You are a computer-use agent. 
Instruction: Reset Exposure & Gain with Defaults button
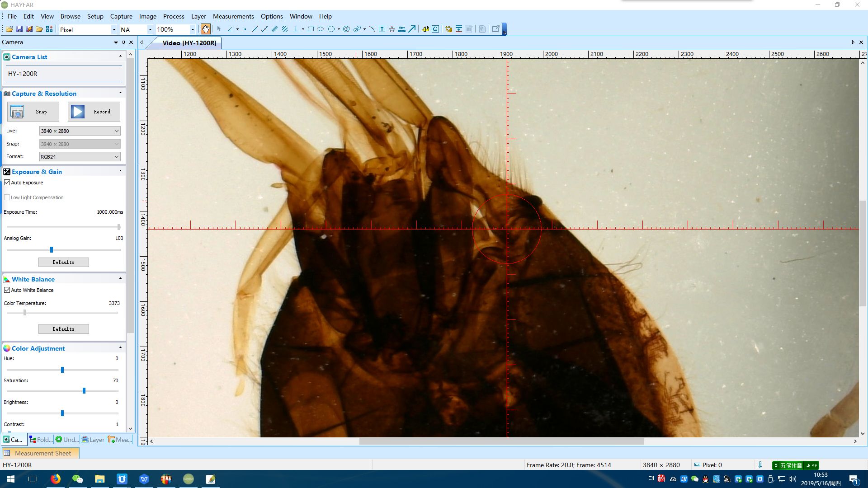[64, 262]
